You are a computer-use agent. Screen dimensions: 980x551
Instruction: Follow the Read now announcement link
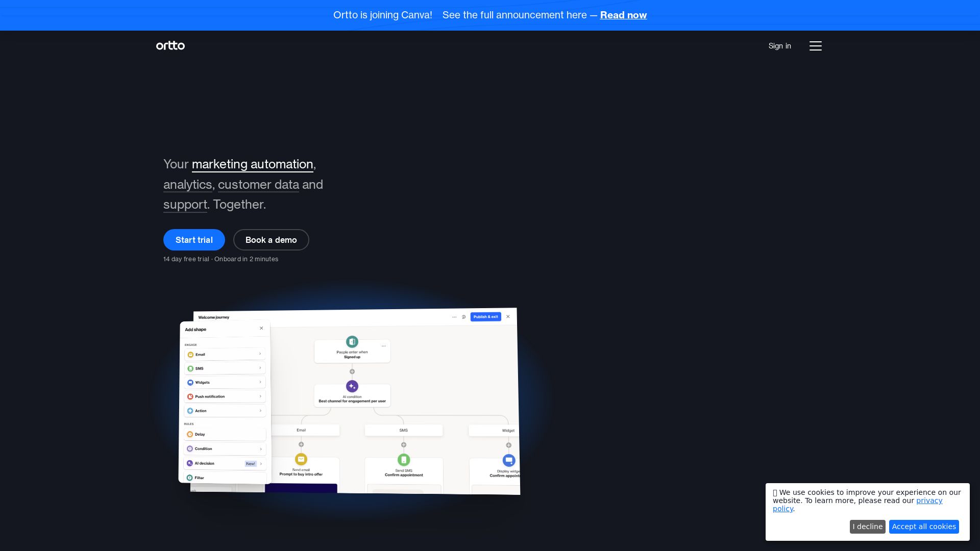point(623,15)
